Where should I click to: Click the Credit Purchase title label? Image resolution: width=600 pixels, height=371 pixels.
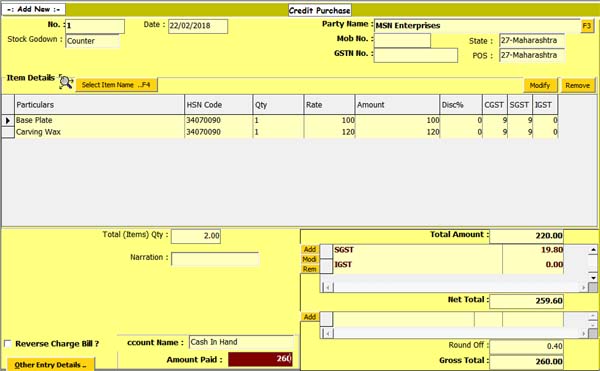[320, 10]
